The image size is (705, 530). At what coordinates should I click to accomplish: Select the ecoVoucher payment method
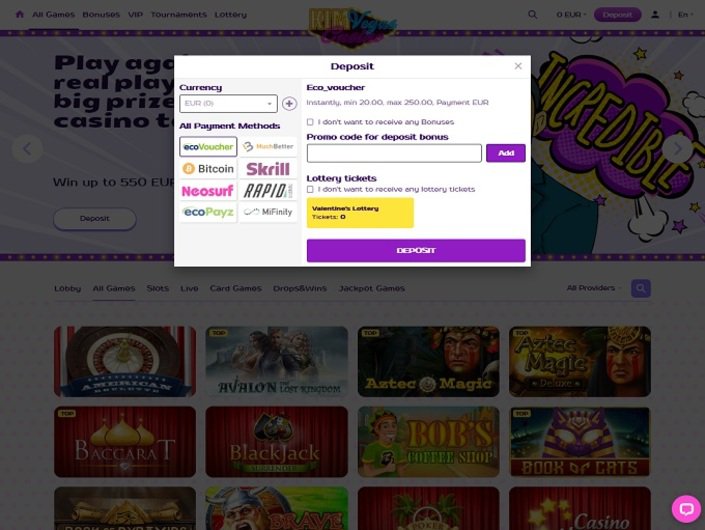(208, 147)
